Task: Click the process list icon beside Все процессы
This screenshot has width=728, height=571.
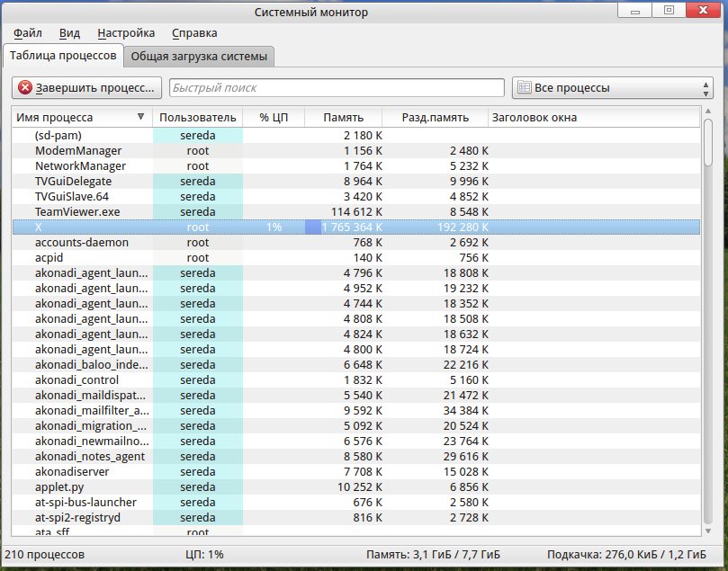Action: click(524, 88)
